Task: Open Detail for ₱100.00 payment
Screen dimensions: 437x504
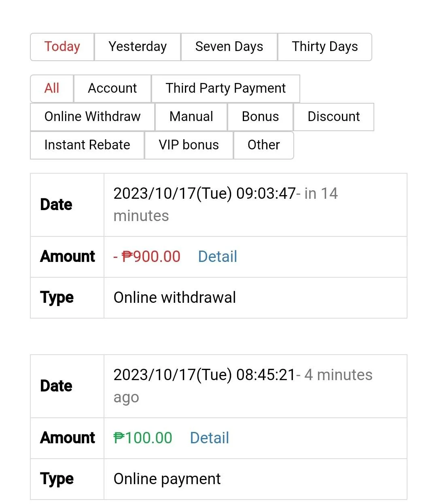Action: pyautogui.click(x=210, y=438)
